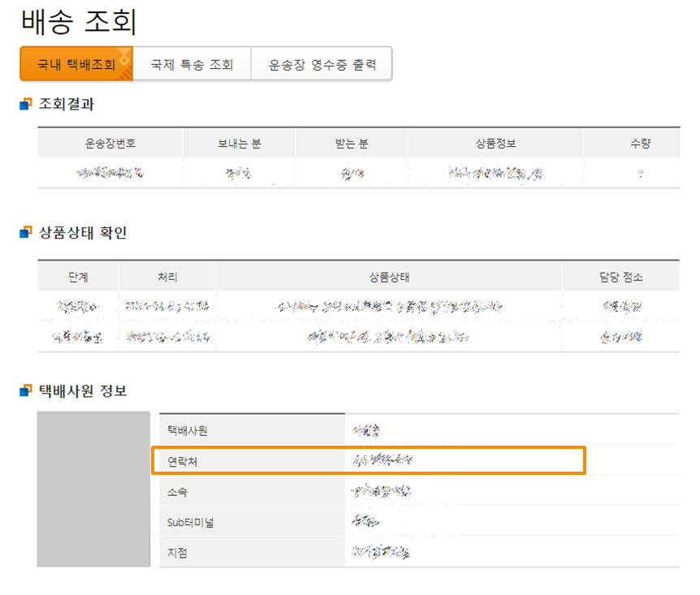
Task: Select the 국내 택배조회 tab
Action: [76, 65]
